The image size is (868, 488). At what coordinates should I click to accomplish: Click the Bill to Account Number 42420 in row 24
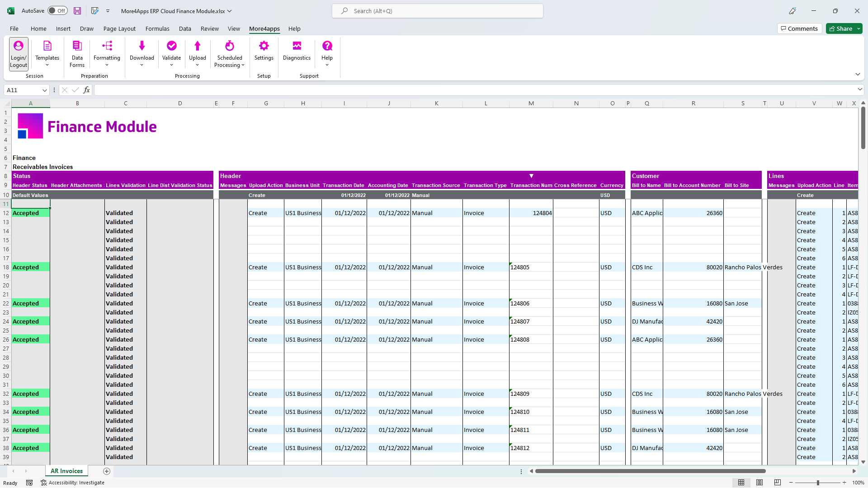(693, 321)
